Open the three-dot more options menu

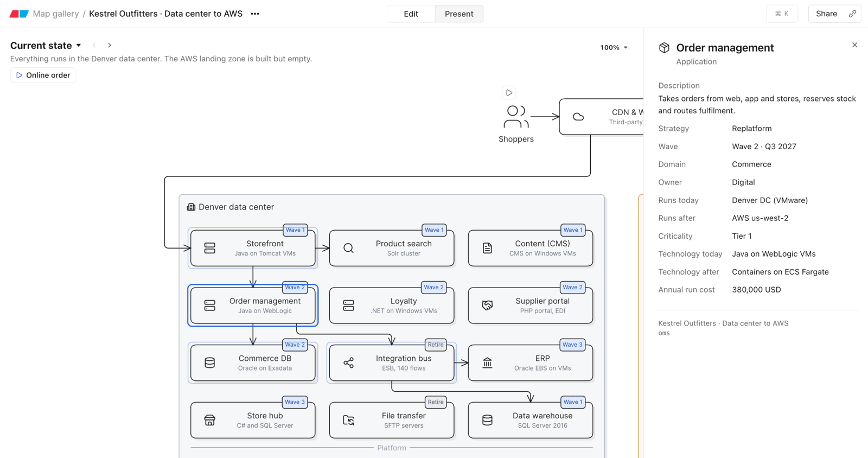click(255, 14)
